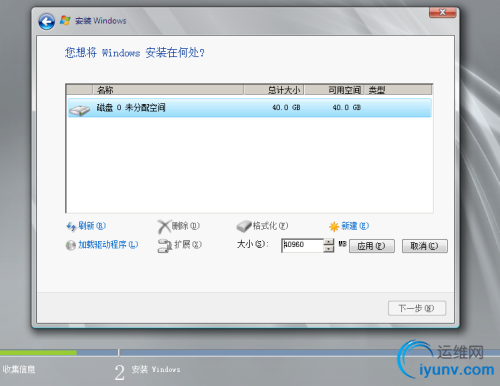The width and height of the screenshot is (500, 386).
Task: Click the size field containing 40960
Action: [302, 245]
